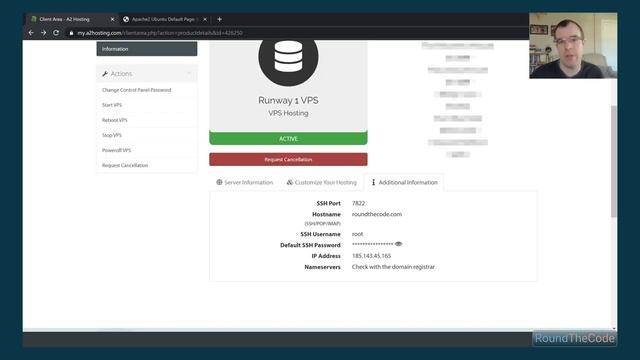The width and height of the screenshot is (640, 360).
Task: Open the Information sidebar item
Action: tap(147, 49)
